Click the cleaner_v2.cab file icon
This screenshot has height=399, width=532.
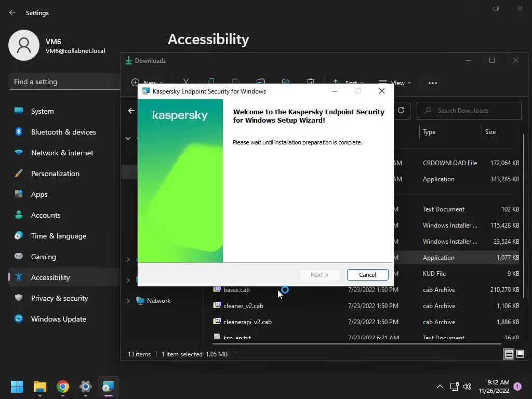pos(217,305)
